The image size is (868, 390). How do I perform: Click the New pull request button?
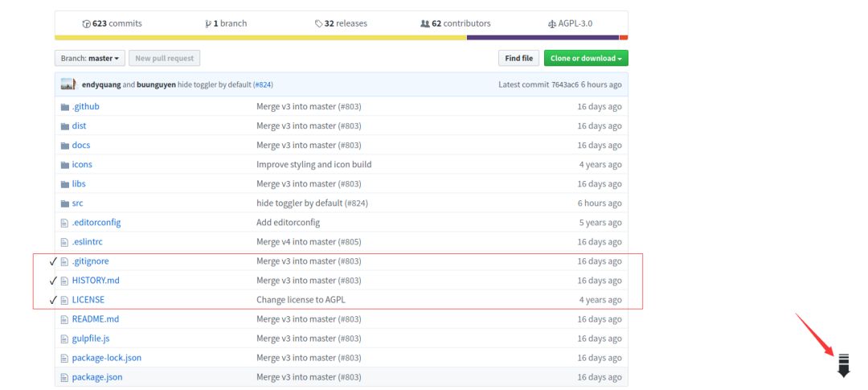click(165, 58)
